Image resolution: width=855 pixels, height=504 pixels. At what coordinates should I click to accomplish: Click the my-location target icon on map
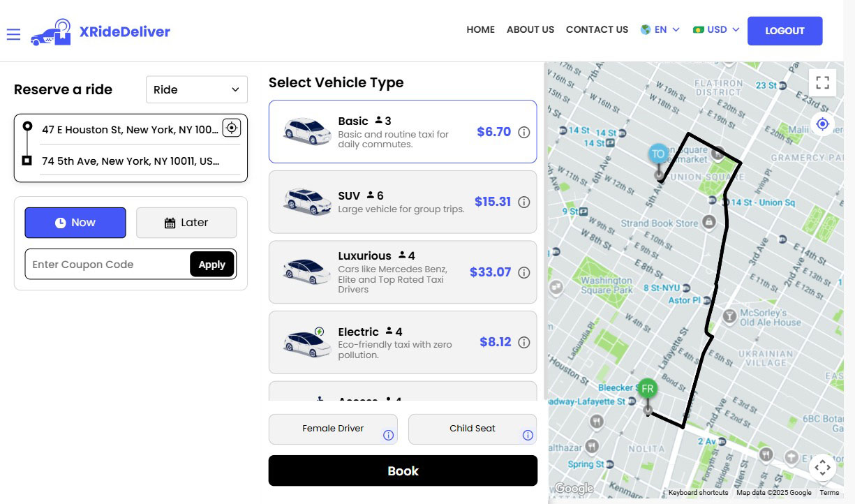point(822,124)
